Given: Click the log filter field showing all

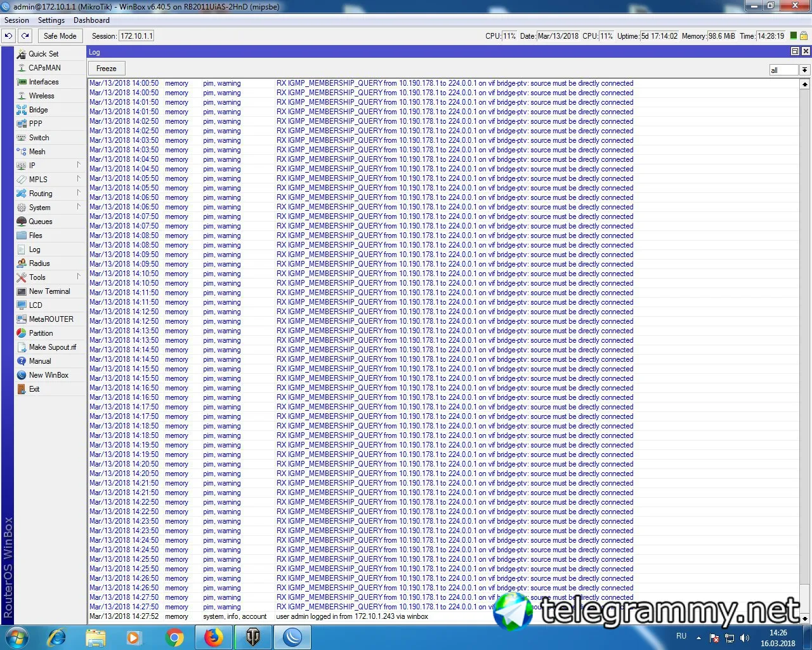Looking at the screenshot, I should 783,70.
